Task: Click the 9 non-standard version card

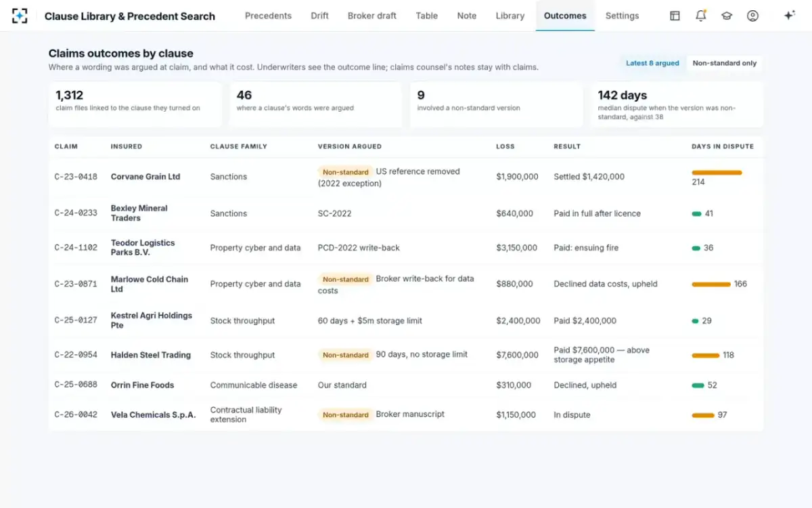Action: [x=496, y=104]
